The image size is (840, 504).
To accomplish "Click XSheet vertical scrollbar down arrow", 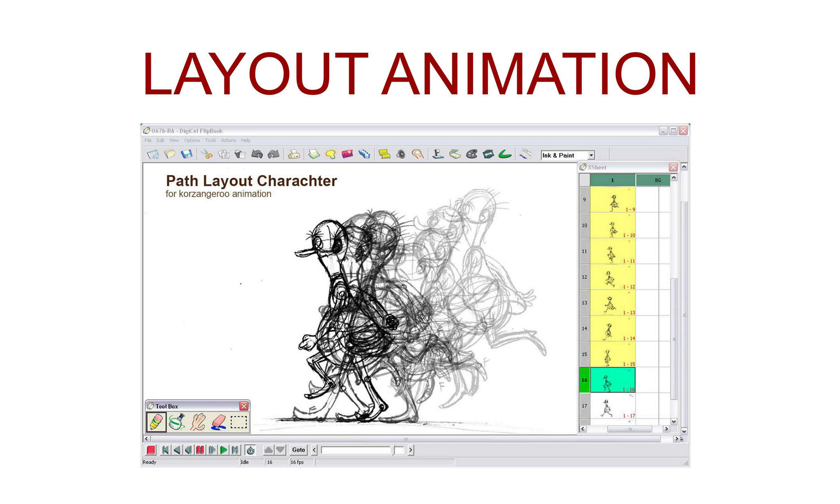I will coord(674,422).
